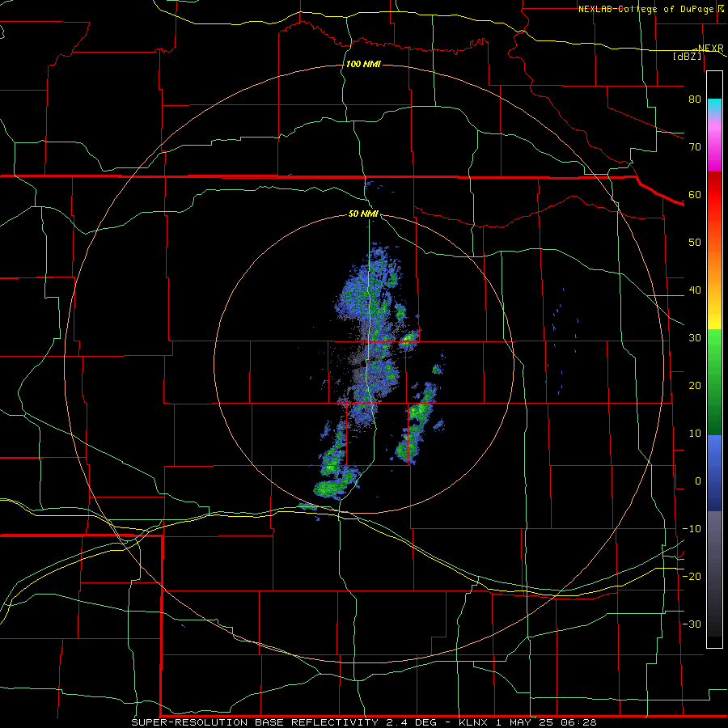
Task: Click the 50 NMI range ring label
Action: (x=363, y=214)
